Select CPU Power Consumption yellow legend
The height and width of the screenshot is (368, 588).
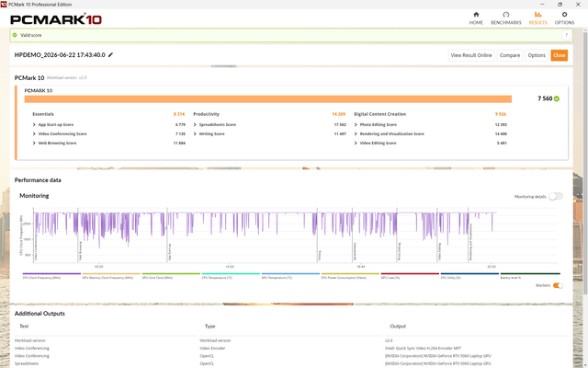[x=350, y=276]
